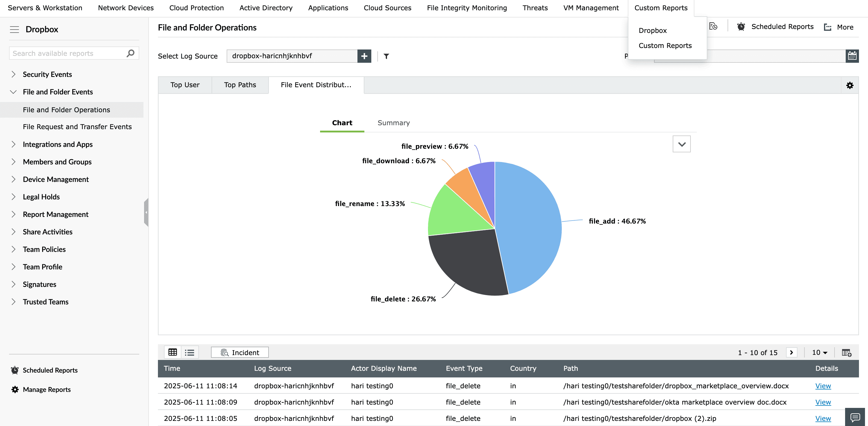Open File Request and Transfer Events report
Image resolution: width=868 pixels, height=426 pixels.
(77, 127)
